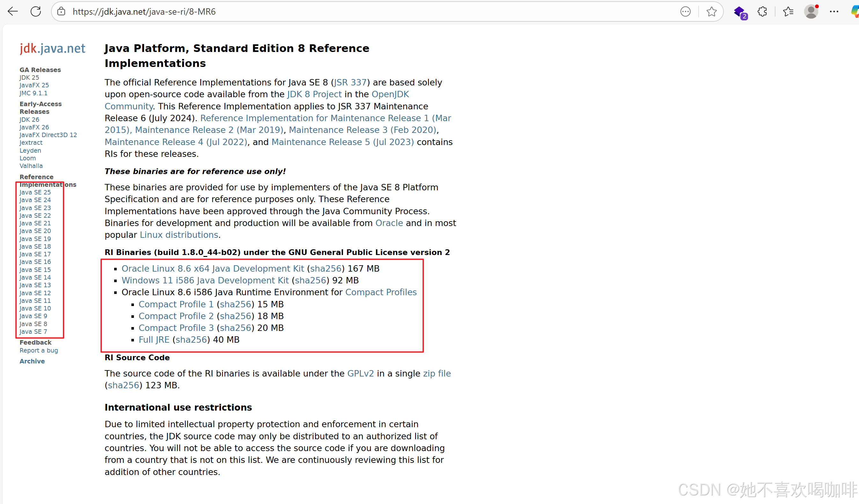Open site info lock icon
The width and height of the screenshot is (859, 504).
[x=61, y=11]
